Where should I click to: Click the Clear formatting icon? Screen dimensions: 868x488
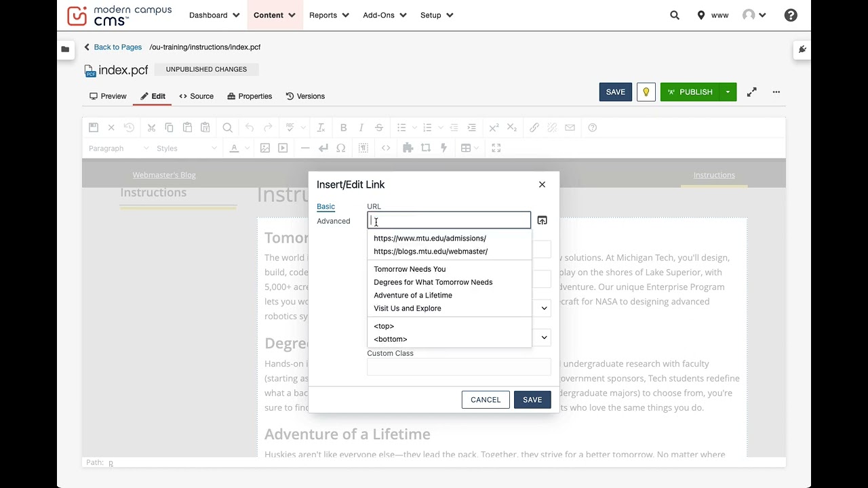click(321, 127)
